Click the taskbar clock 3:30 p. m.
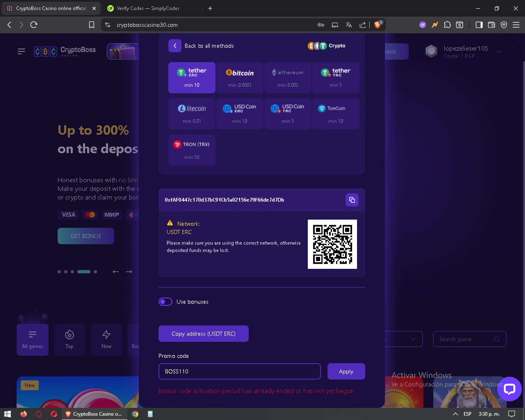Screen dimensions: 525x420 (489, 414)
